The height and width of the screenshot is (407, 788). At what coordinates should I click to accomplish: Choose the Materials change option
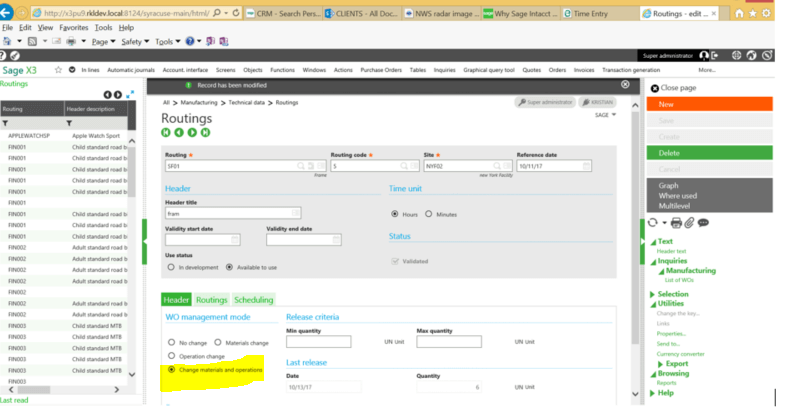click(218, 341)
